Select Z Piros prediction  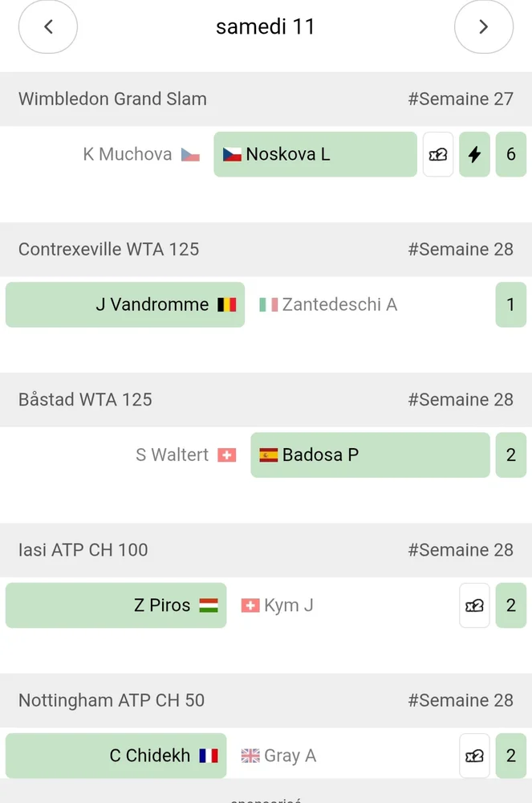116,605
